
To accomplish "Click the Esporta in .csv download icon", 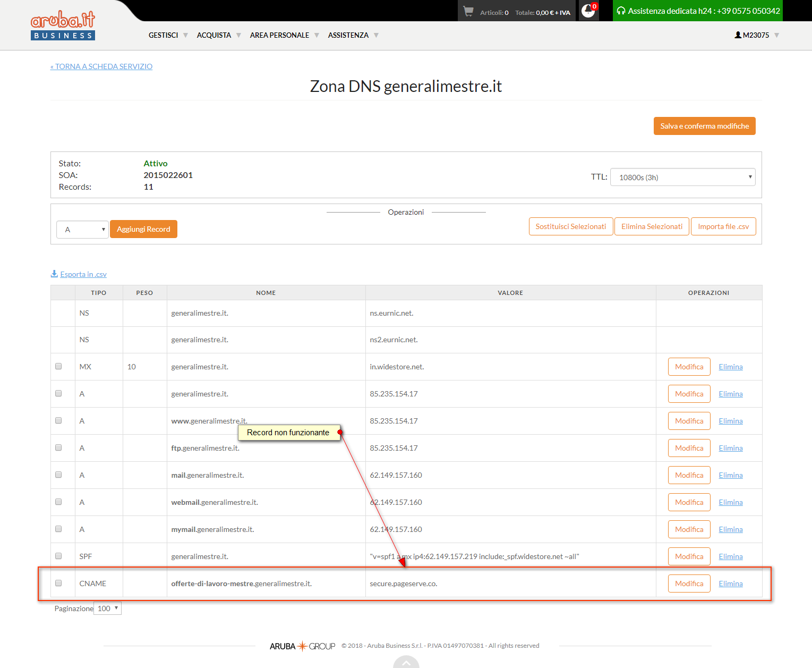I will tap(54, 274).
